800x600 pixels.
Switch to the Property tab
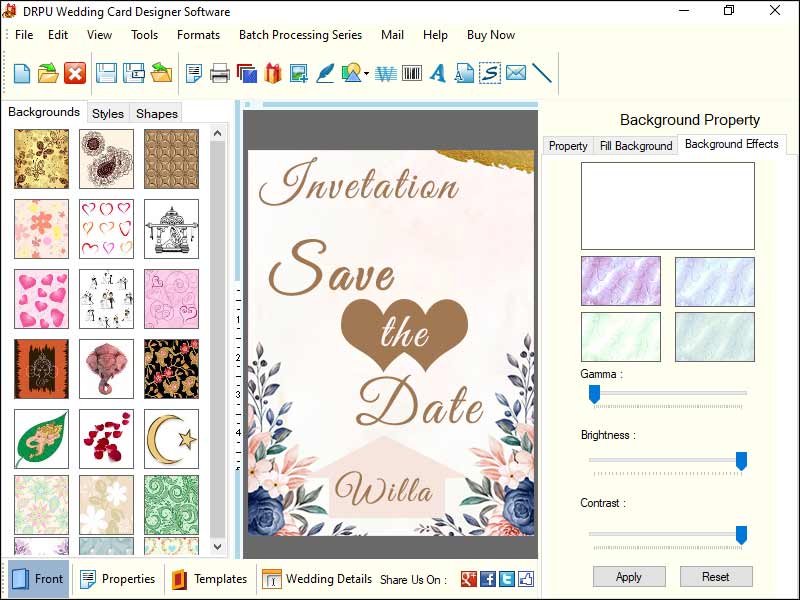point(568,146)
